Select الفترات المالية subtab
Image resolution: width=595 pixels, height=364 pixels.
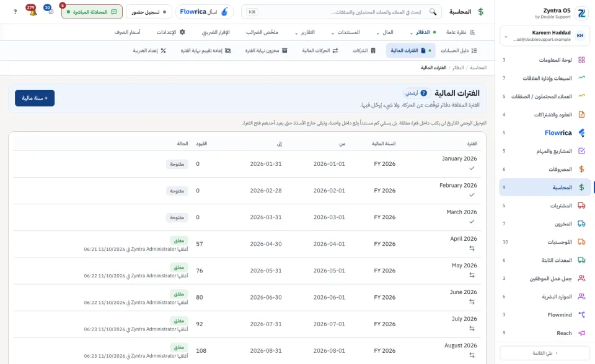[x=410, y=50]
